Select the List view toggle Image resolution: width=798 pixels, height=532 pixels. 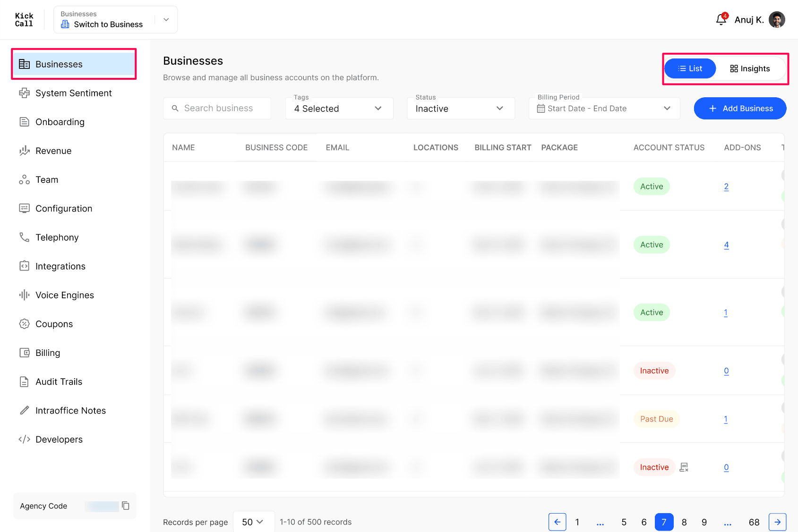click(x=690, y=69)
